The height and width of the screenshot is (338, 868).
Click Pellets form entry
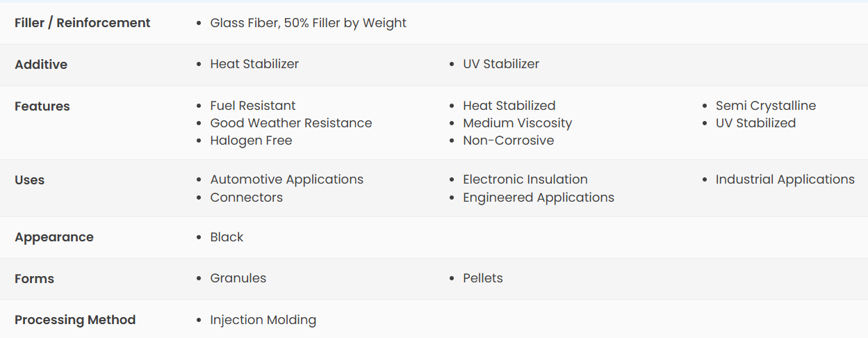(483, 278)
